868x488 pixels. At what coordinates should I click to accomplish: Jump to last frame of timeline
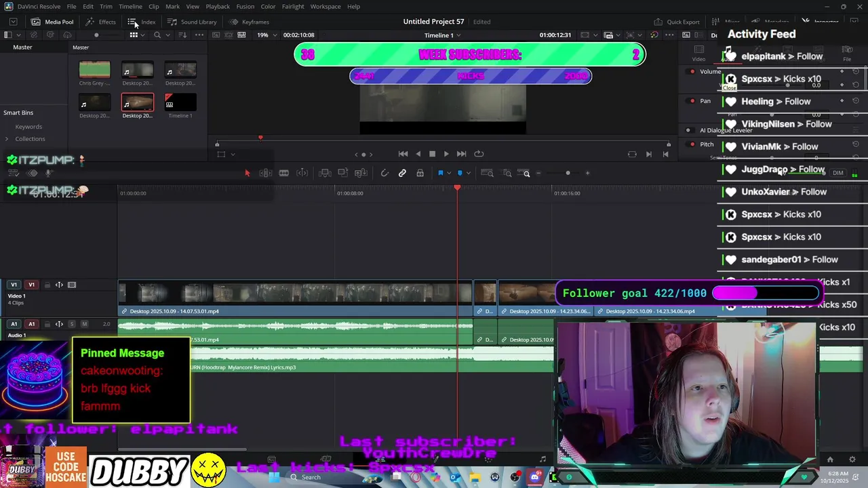[461, 154]
